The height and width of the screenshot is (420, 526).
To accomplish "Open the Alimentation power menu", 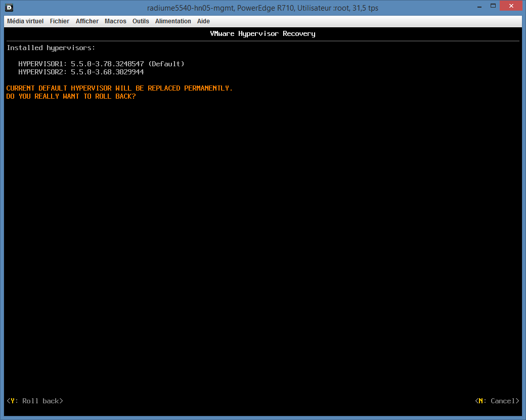I will pos(173,21).
